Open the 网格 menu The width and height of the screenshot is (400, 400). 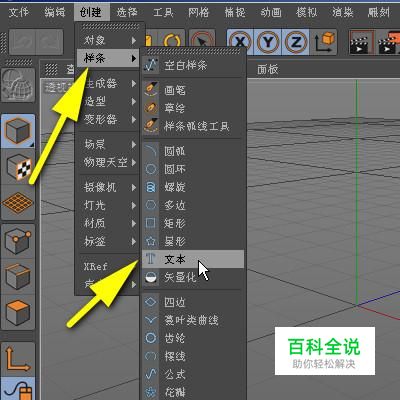pos(199,13)
